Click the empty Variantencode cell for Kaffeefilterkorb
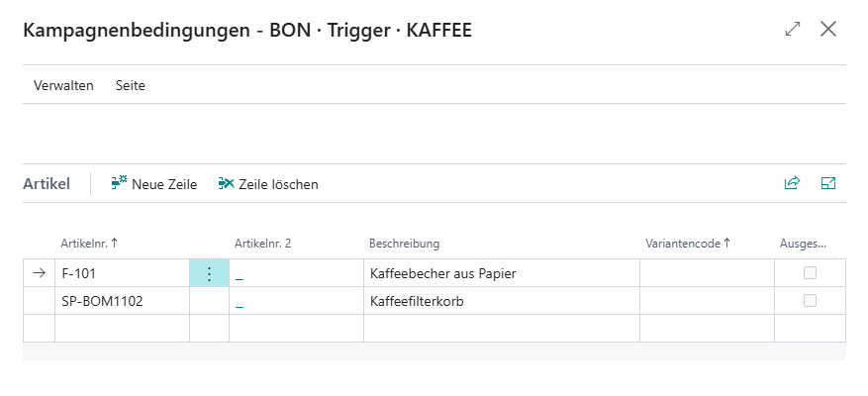Viewport: 868px width, 396px height. pos(707,301)
